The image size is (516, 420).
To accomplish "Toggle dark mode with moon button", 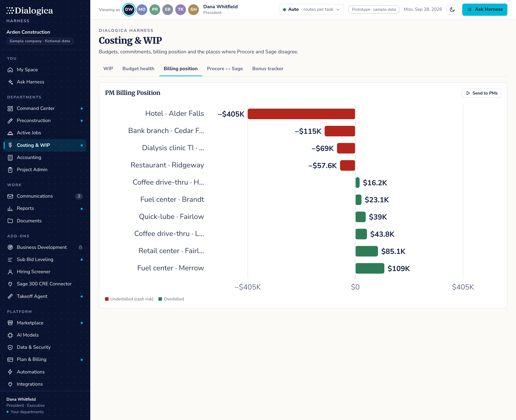I will tap(452, 10).
